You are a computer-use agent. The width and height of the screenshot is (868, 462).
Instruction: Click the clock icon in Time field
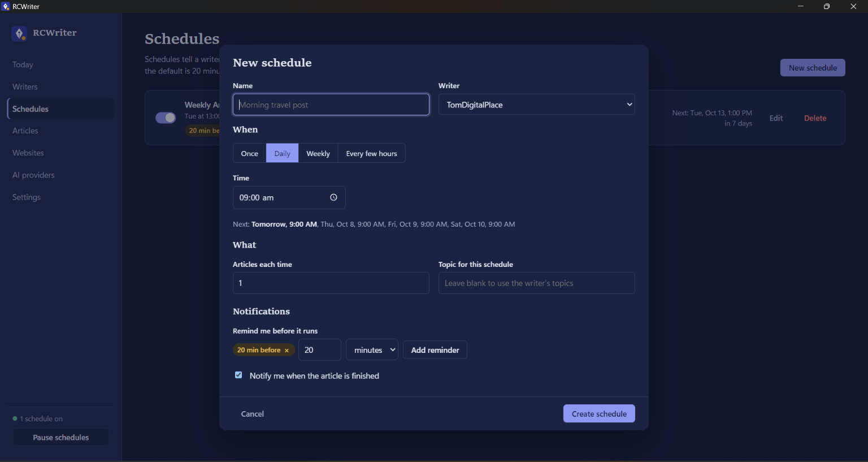(x=333, y=197)
